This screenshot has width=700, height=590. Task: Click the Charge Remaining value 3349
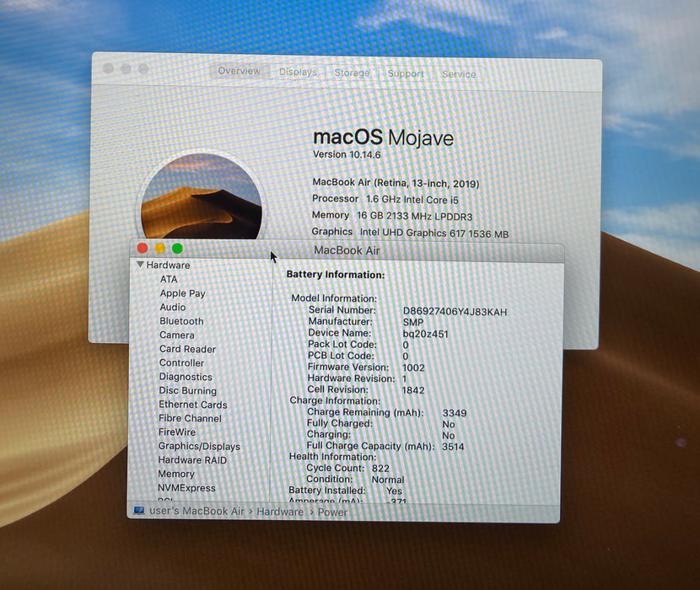click(455, 413)
